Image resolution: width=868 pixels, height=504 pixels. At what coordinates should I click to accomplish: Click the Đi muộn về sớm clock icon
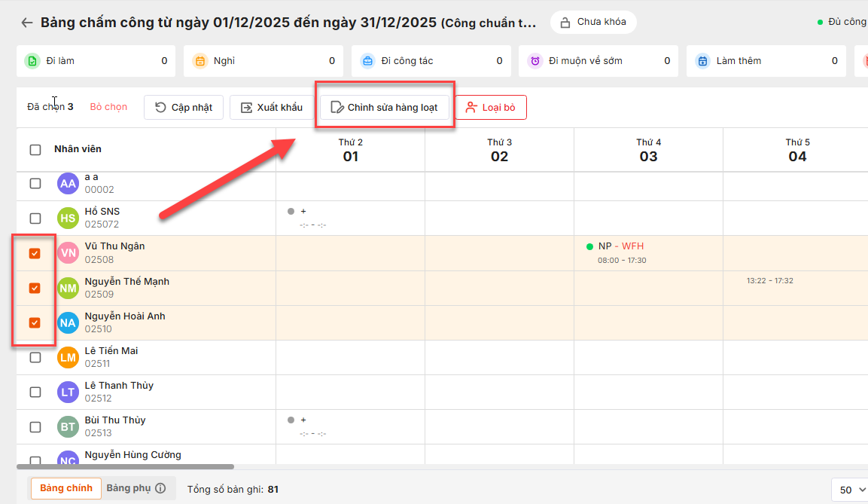(x=535, y=61)
